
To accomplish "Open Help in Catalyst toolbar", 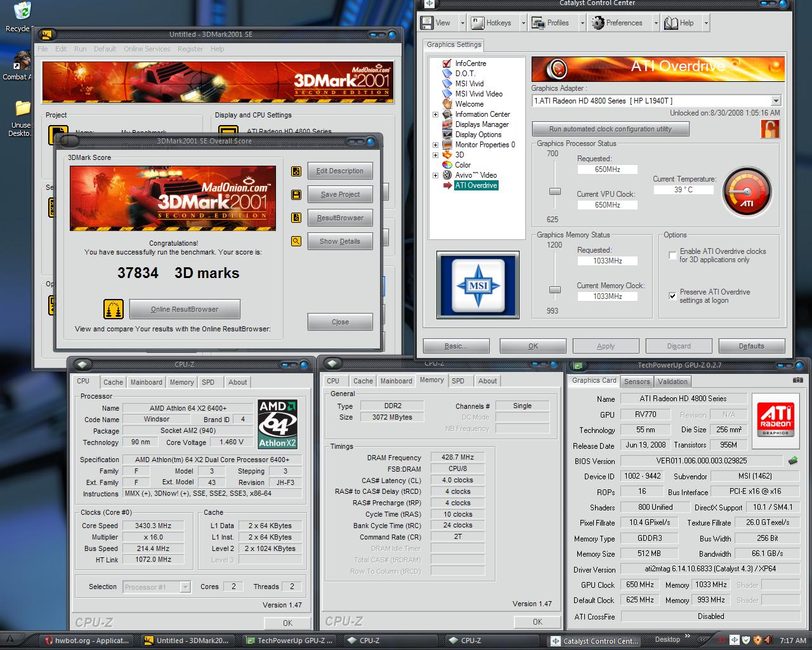I will point(679,23).
